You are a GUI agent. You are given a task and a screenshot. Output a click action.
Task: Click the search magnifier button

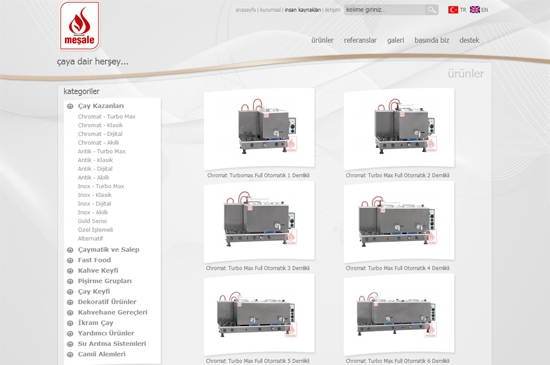coord(432,10)
